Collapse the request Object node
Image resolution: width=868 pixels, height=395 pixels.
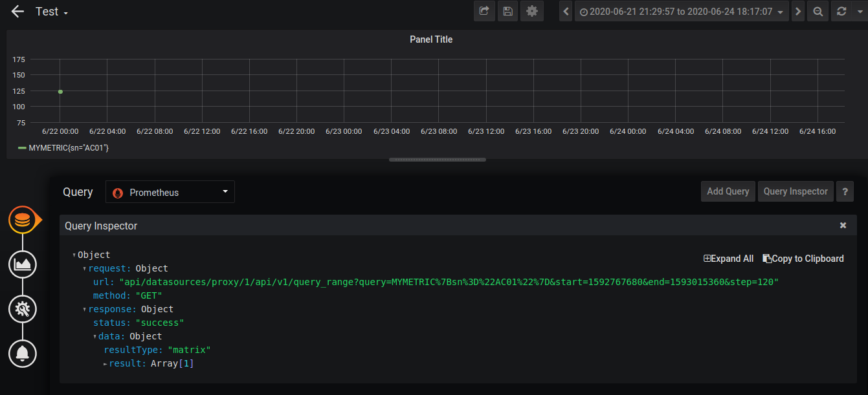point(85,268)
